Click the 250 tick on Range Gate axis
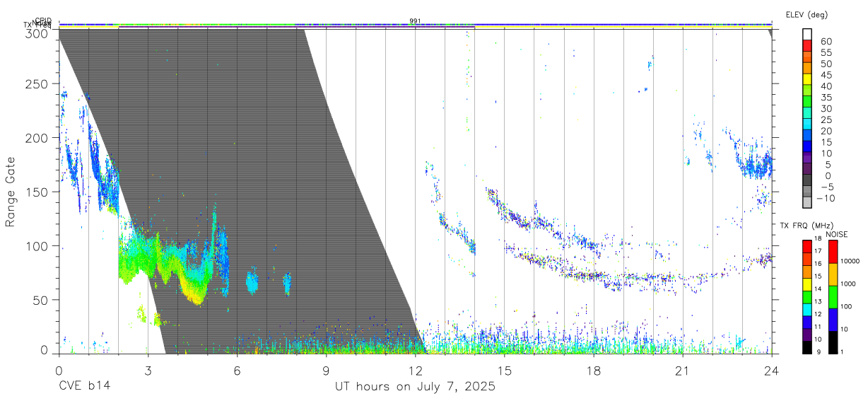Image resolution: width=868 pixels, height=401 pixels. pyautogui.click(x=37, y=83)
